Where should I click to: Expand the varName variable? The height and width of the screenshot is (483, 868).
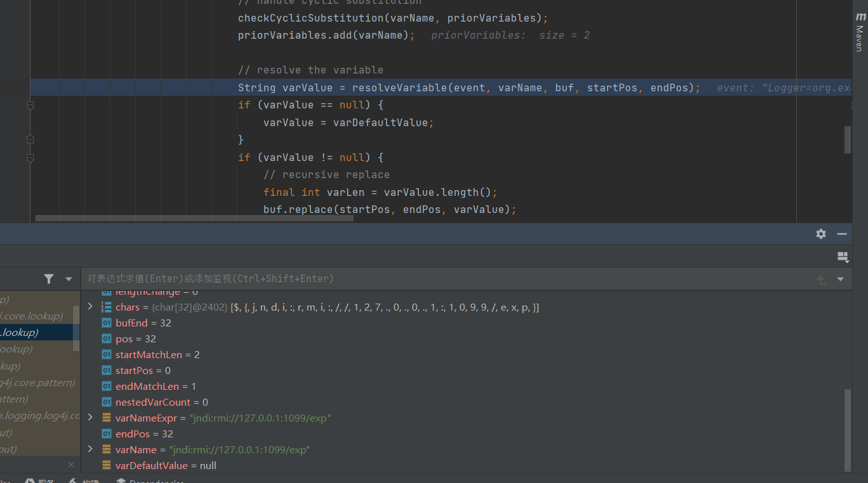click(90, 449)
